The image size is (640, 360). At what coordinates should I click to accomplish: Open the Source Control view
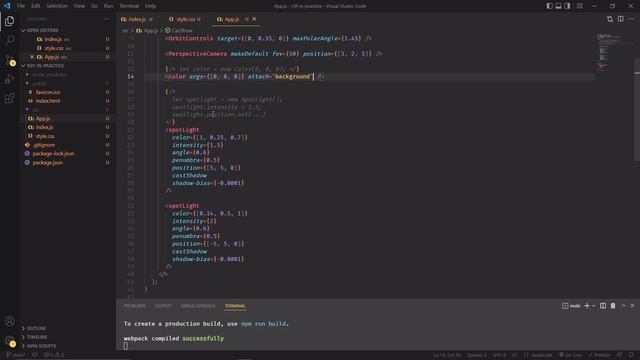click(9, 60)
